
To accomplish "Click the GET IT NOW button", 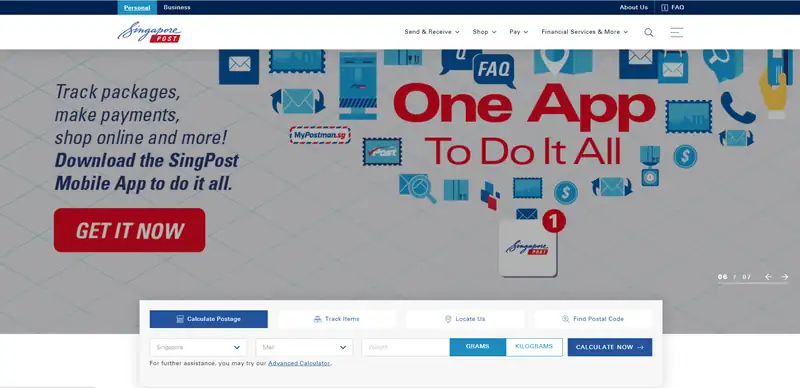I will tap(130, 230).
